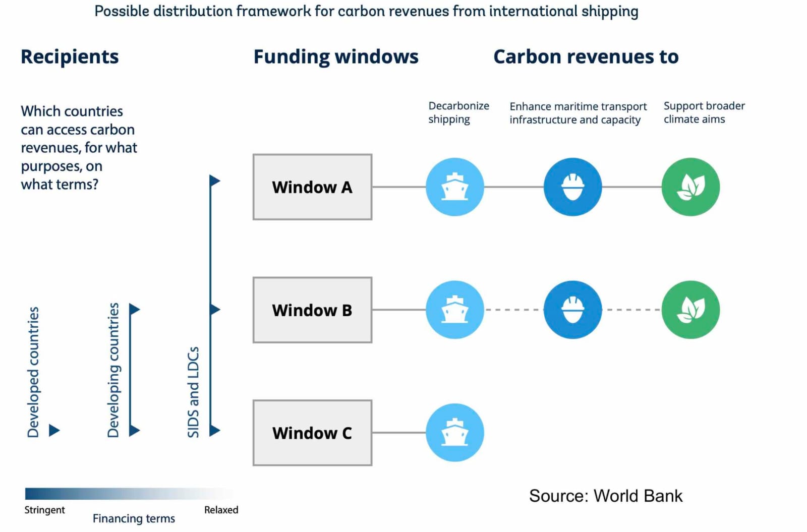
Task: Click Support broader climate aims label
Action: click(x=704, y=112)
